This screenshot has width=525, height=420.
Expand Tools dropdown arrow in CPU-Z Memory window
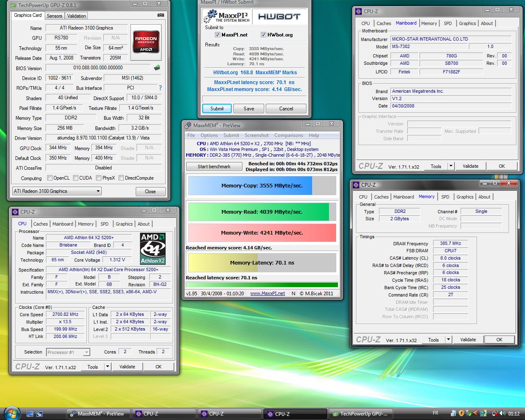[x=448, y=340]
